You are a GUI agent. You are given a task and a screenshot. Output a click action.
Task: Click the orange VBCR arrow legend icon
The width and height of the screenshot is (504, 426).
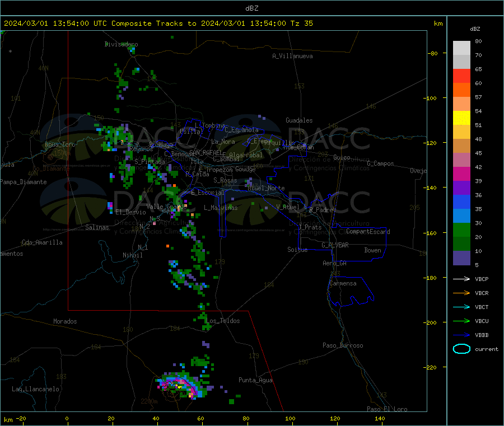(461, 293)
